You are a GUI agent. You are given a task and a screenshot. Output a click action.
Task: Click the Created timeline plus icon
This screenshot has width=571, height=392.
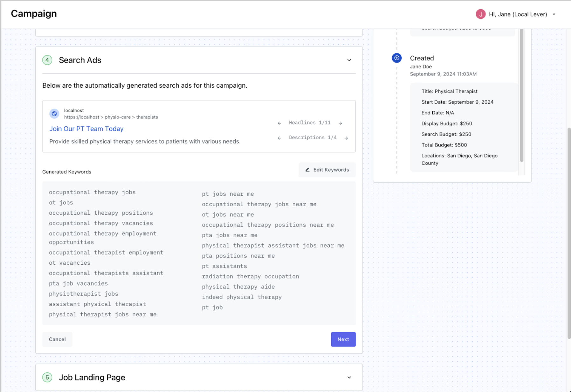396,58
